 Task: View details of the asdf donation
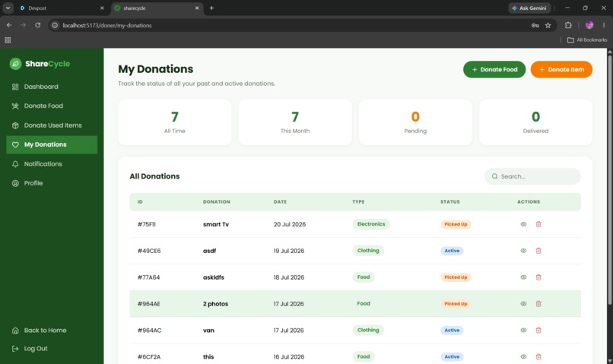coord(523,251)
